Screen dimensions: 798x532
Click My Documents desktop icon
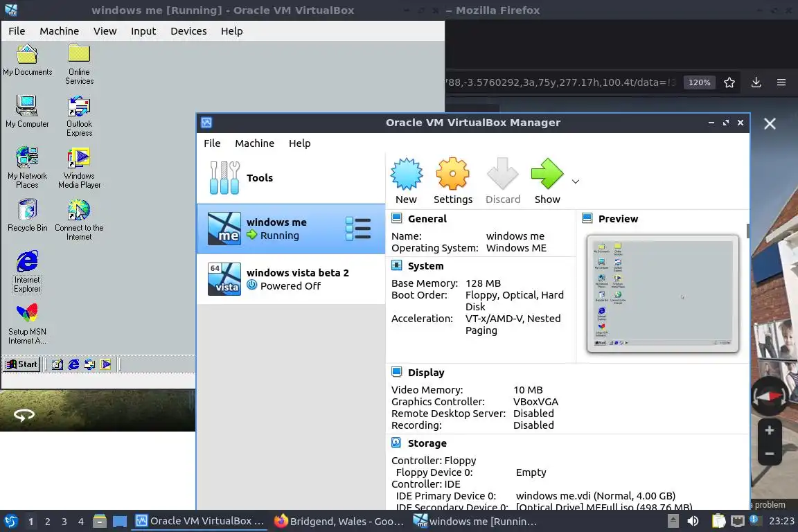(x=28, y=60)
